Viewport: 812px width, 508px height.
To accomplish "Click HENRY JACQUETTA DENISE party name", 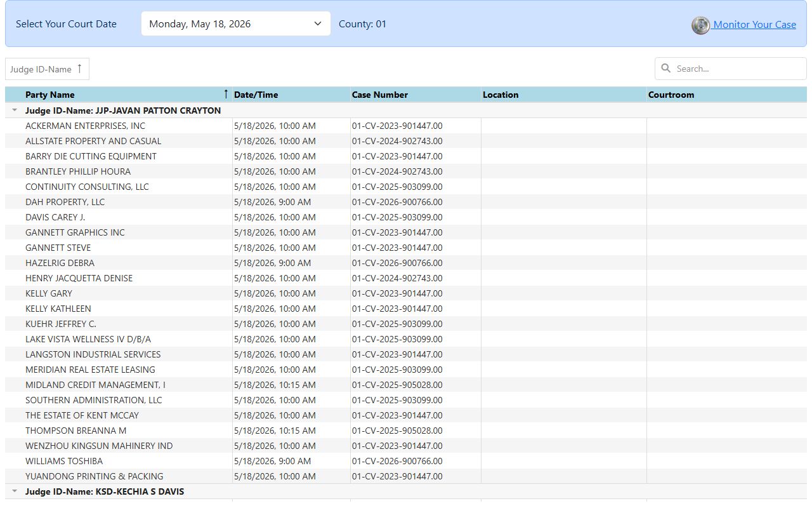I will (x=79, y=278).
